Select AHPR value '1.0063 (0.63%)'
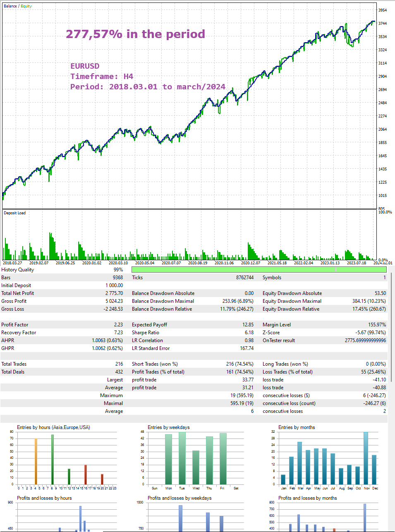Image resolution: width=395 pixels, height=532 pixels. (x=108, y=340)
